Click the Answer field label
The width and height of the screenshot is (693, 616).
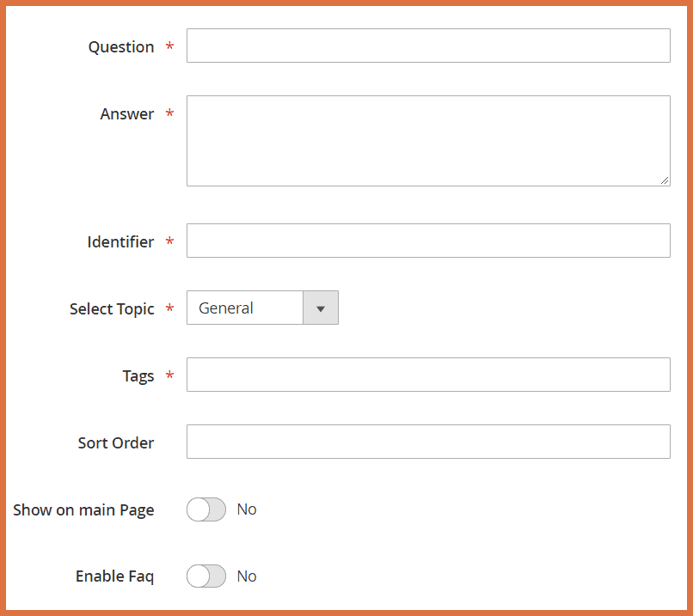click(127, 114)
